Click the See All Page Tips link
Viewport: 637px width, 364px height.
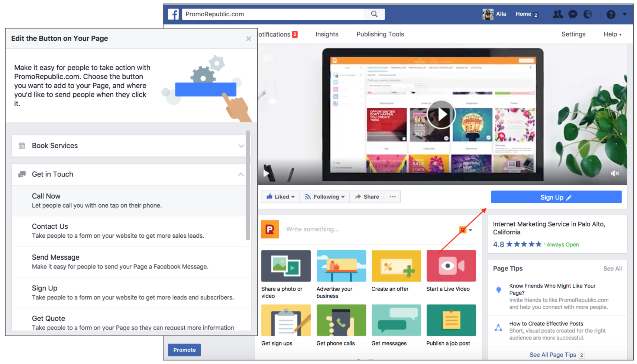pos(553,355)
